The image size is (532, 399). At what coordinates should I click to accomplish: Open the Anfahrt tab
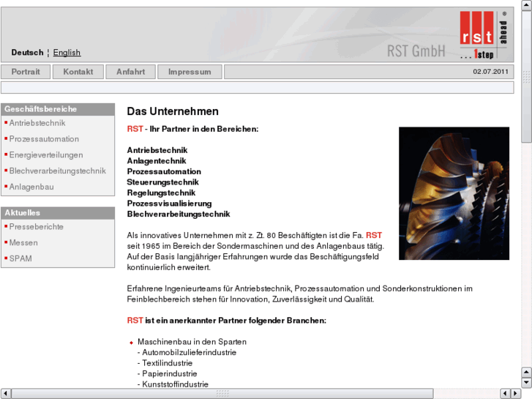coord(131,72)
